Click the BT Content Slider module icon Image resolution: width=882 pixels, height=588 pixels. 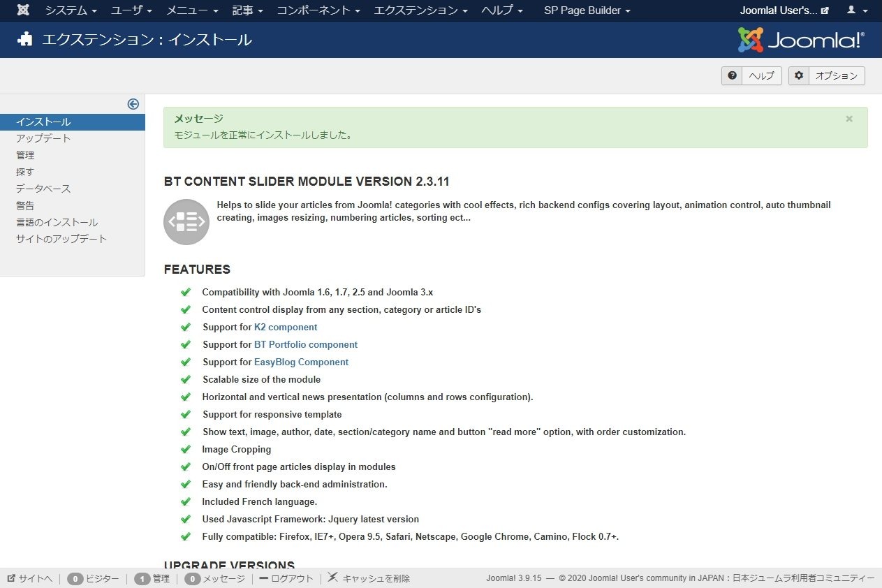(x=186, y=222)
